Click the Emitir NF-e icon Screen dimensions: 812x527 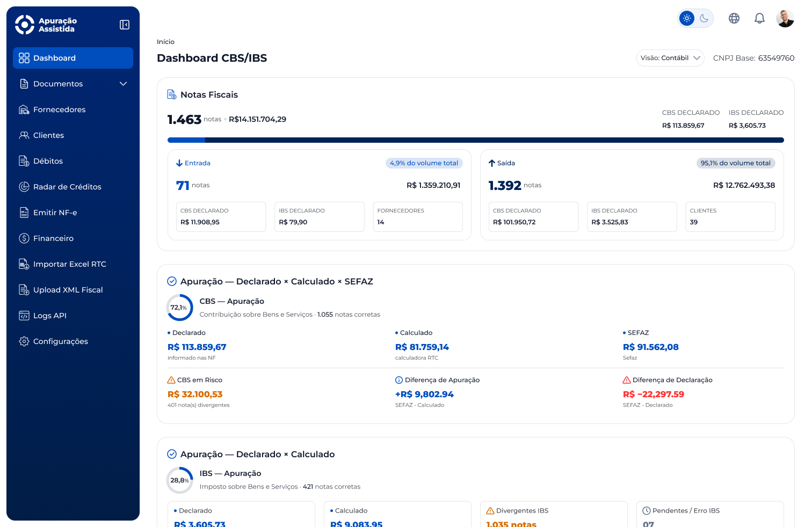pyautogui.click(x=24, y=213)
